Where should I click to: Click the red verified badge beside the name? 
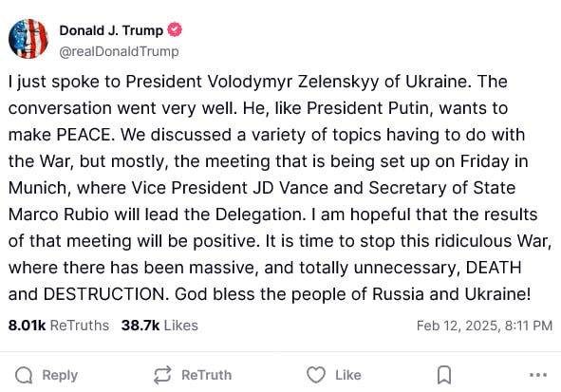175,29
